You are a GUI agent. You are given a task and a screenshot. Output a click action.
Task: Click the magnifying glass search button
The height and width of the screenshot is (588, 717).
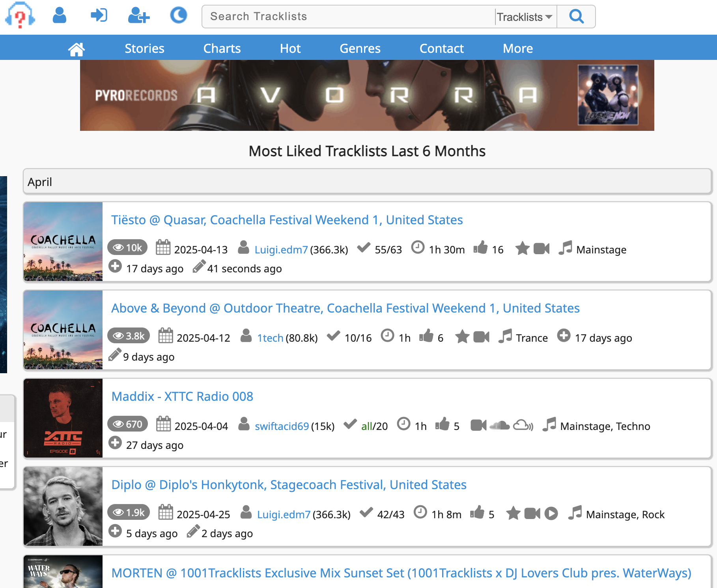coord(576,17)
